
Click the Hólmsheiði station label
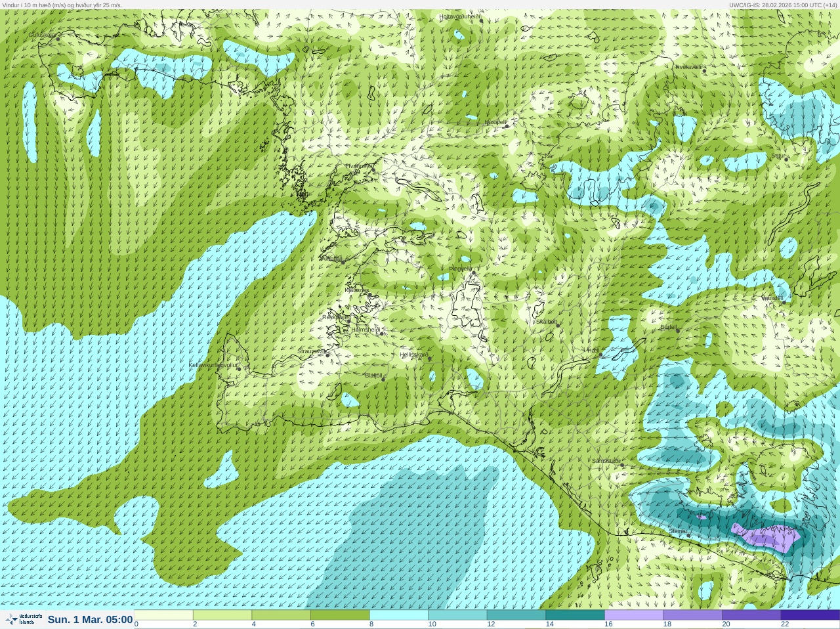366,330
